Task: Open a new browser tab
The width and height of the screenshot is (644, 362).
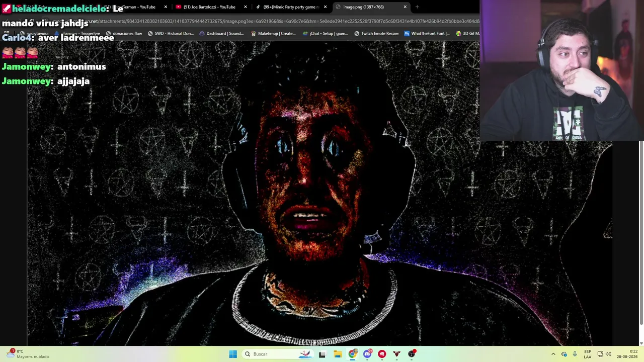Action: tap(417, 7)
